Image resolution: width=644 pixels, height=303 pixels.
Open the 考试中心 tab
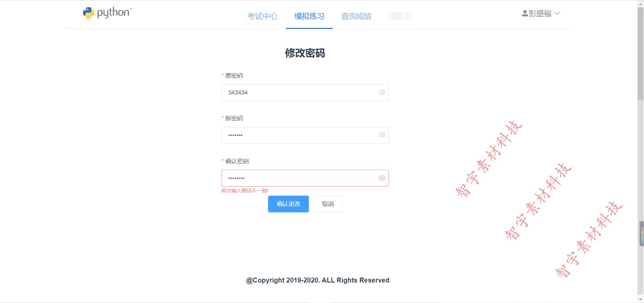pyautogui.click(x=263, y=16)
